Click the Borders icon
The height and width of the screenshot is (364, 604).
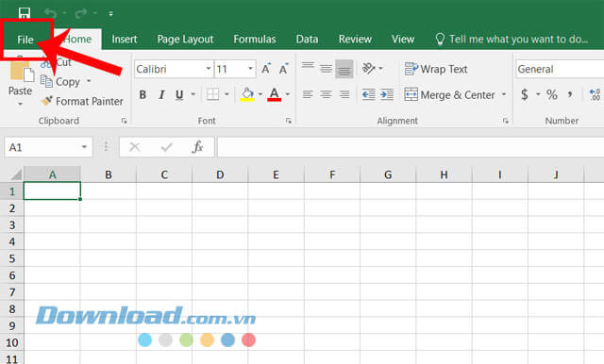[x=212, y=94]
